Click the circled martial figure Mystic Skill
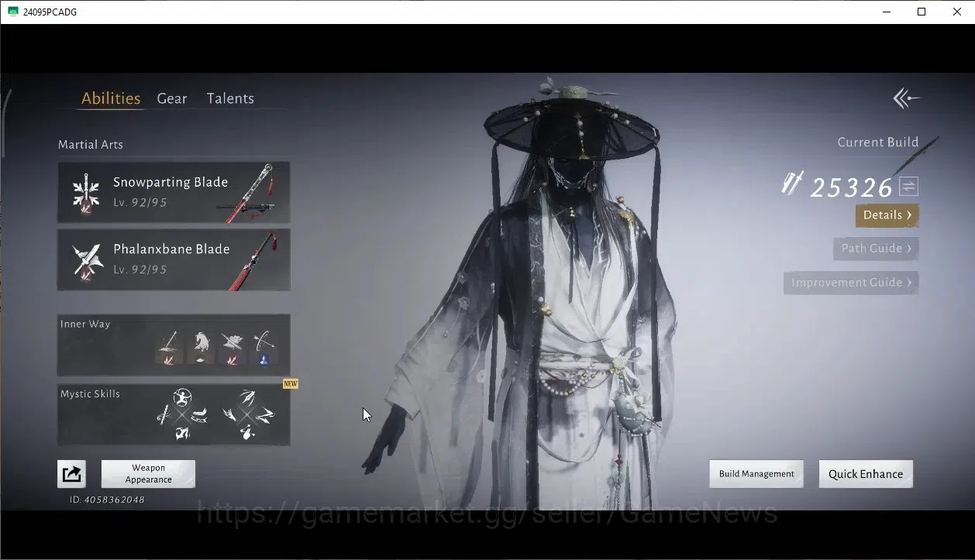975x560 pixels. click(x=183, y=399)
